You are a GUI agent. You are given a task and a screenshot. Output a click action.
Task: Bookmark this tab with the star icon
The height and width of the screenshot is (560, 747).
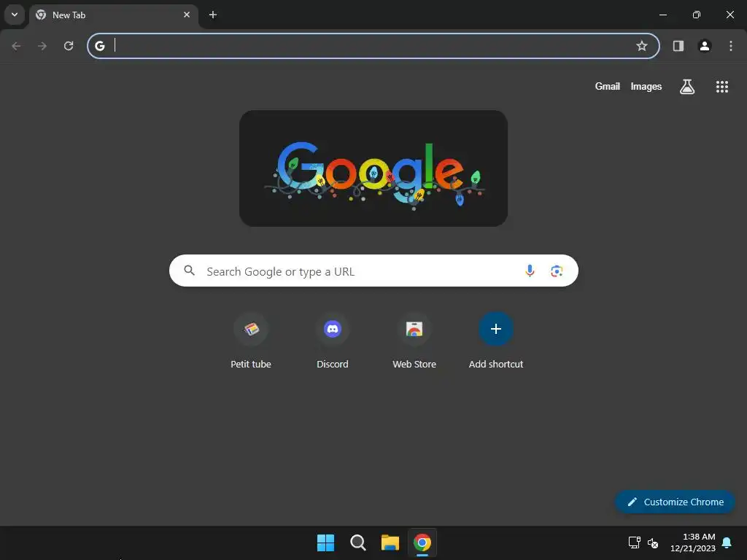642,46
